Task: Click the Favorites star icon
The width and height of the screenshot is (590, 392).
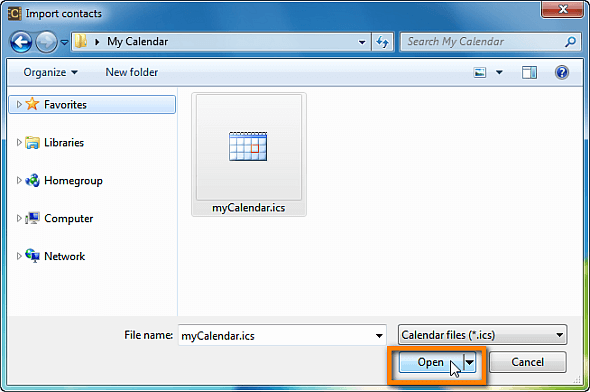Action: (32, 104)
